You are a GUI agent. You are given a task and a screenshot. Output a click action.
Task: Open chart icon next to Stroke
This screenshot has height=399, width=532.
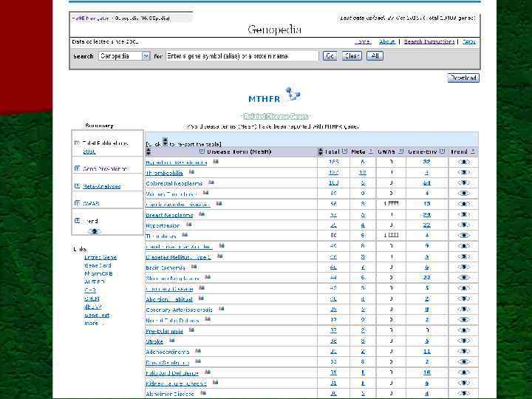tap(172, 341)
